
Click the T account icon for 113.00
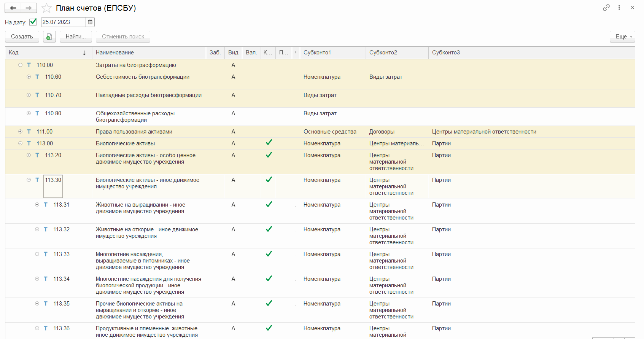(29, 143)
